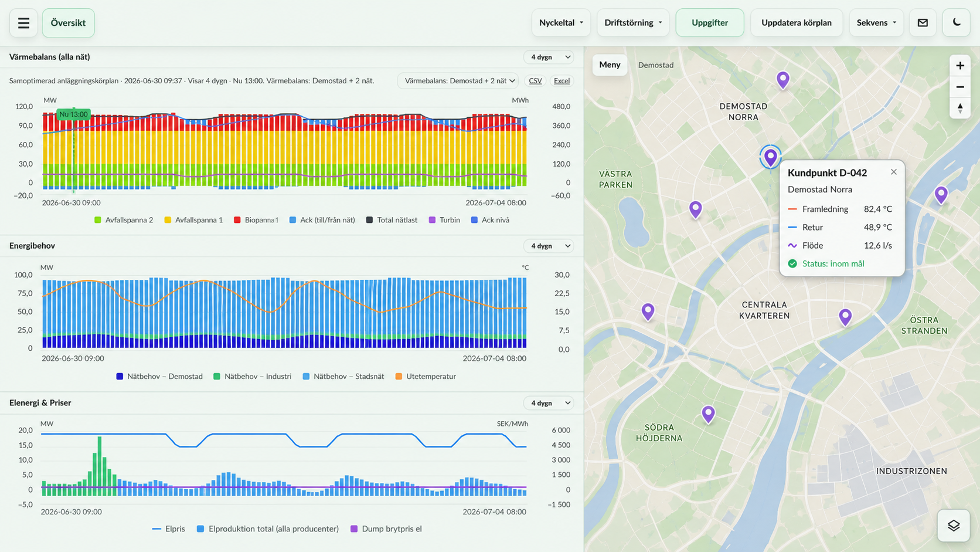This screenshot has height=552, width=980.
Task: Go to the Översikt tab
Action: (x=68, y=23)
